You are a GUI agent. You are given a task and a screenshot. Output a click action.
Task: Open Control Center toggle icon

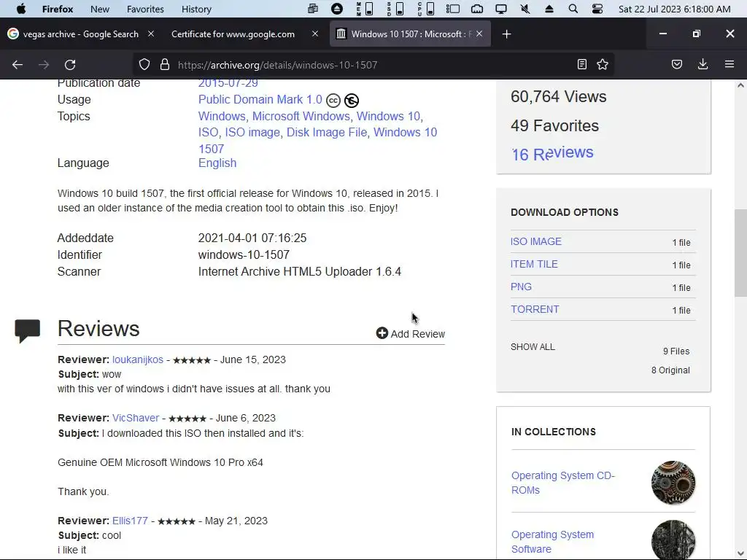(x=597, y=9)
